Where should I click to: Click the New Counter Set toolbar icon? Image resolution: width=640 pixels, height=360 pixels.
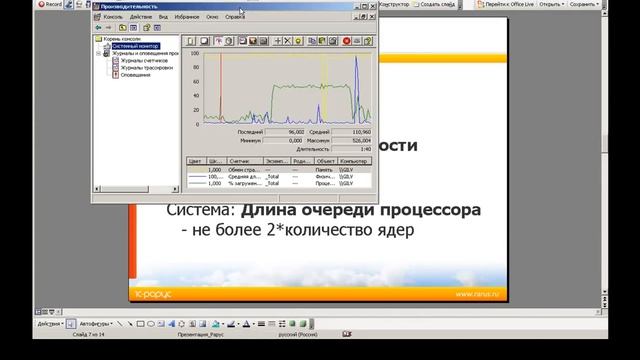(x=191, y=41)
